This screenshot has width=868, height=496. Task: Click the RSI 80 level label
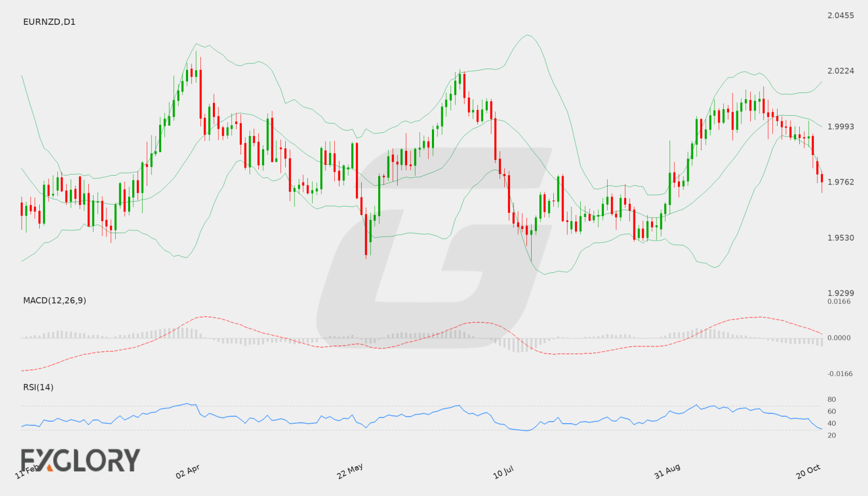(832, 399)
